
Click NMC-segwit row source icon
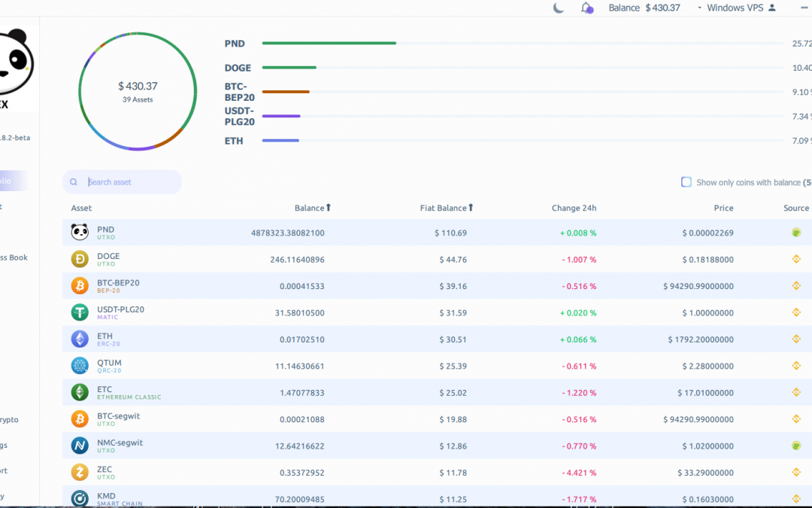[796, 446]
